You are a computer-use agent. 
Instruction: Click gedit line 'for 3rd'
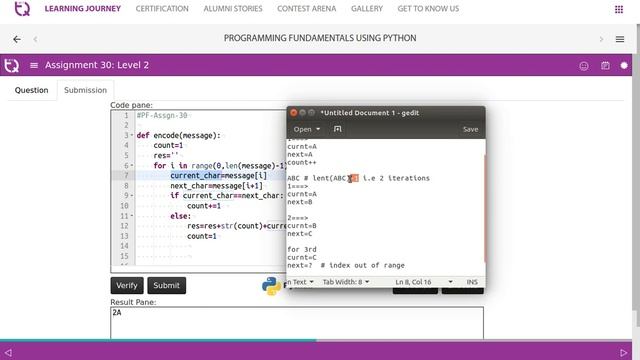(302, 249)
